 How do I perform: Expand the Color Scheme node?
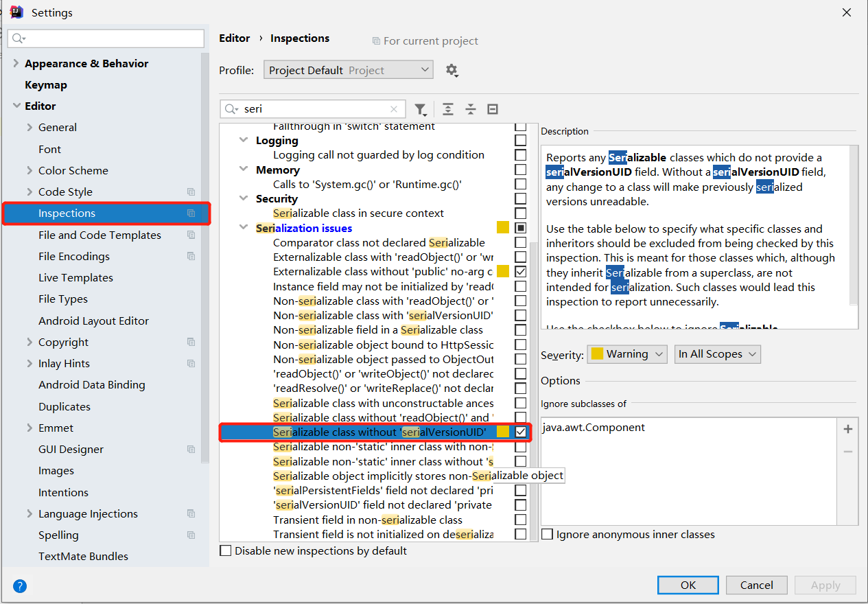tap(30, 170)
